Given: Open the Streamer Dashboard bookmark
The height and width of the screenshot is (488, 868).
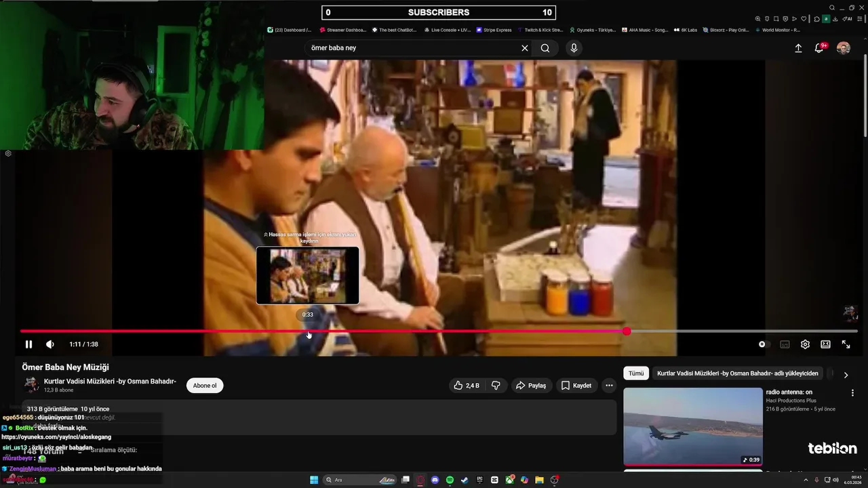Looking at the screenshot, I should point(342,30).
